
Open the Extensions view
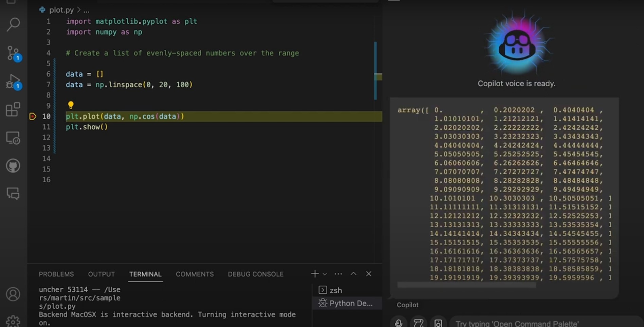(x=13, y=109)
